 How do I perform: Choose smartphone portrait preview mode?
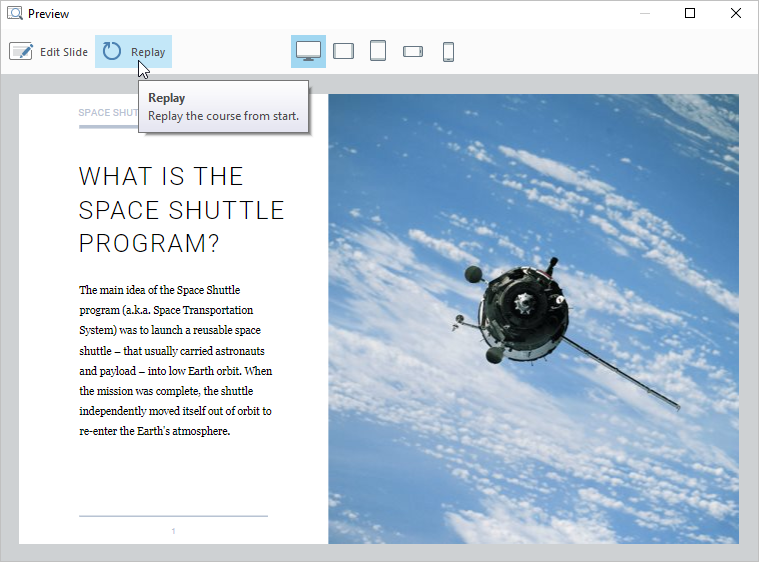448,51
